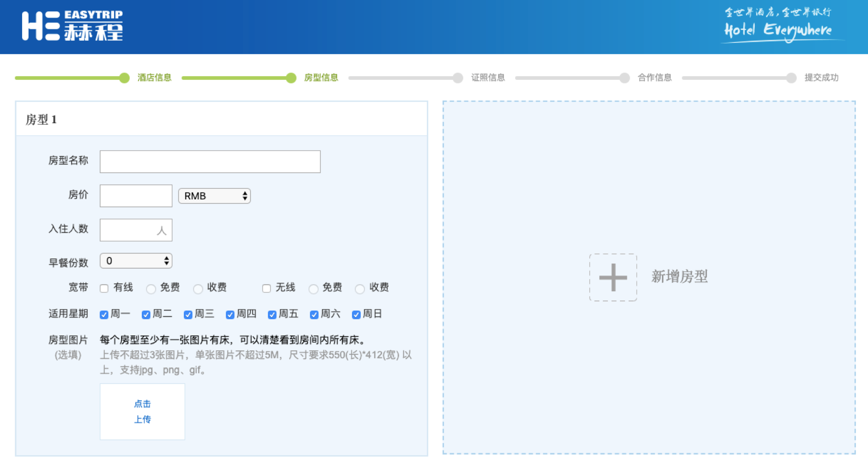Click the plus icon to add room type
This screenshot has width=868, height=468.
(613, 277)
